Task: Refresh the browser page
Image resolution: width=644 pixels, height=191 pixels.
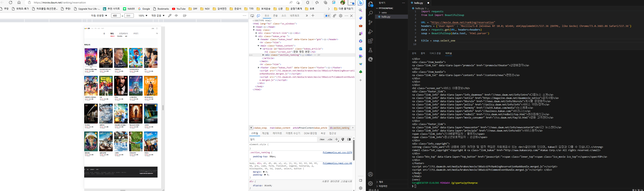Action: (x=11, y=2)
